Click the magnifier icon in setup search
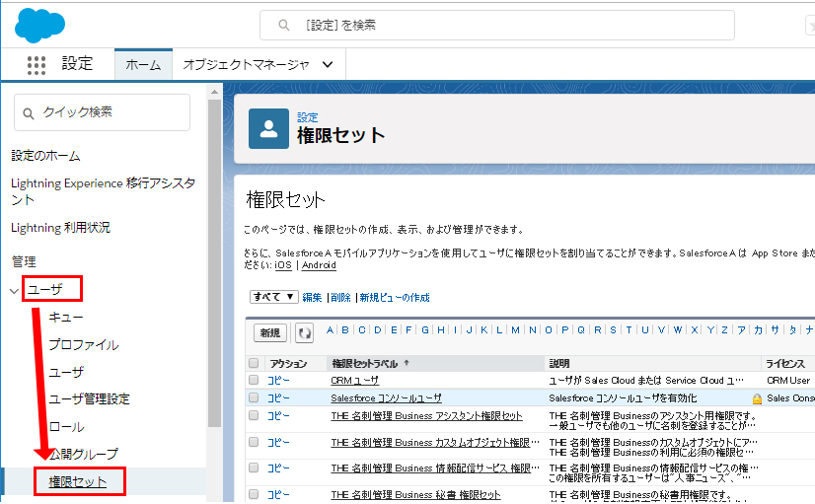815x504 pixels. click(x=284, y=25)
